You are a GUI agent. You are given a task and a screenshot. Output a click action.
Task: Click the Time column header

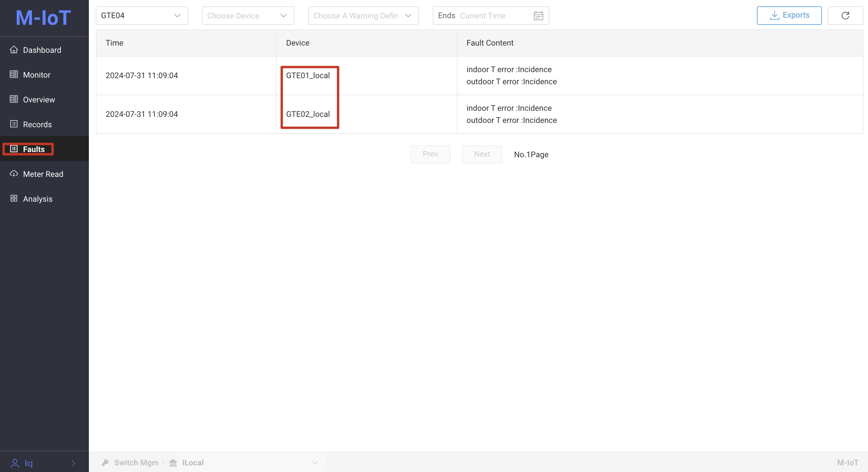[186, 43]
